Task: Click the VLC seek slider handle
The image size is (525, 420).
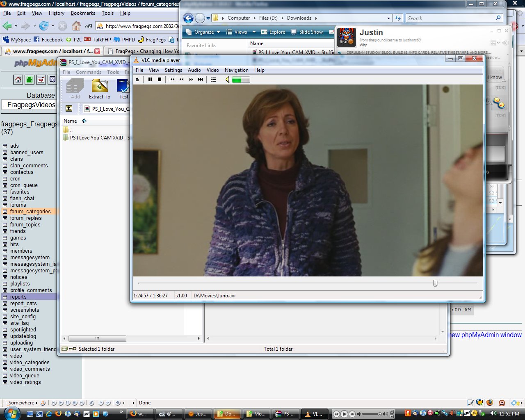Action: [x=435, y=283]
